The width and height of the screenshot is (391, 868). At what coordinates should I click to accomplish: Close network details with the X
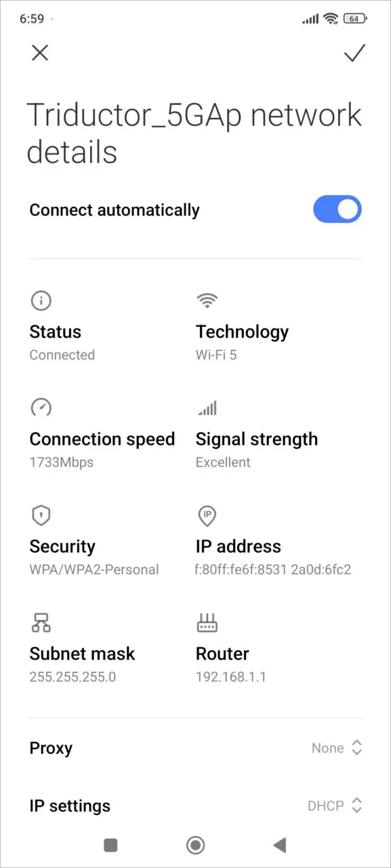point(39,53)
